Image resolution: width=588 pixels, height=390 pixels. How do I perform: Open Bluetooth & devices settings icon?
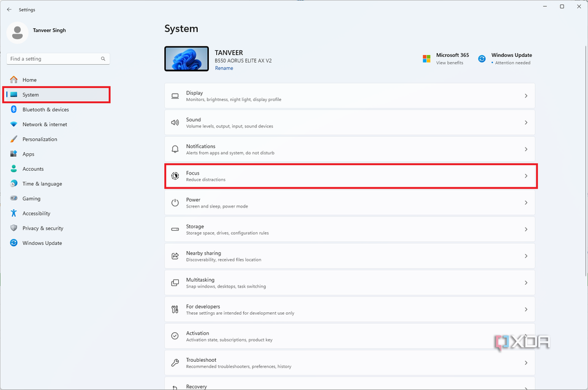(x=13, y=110)
